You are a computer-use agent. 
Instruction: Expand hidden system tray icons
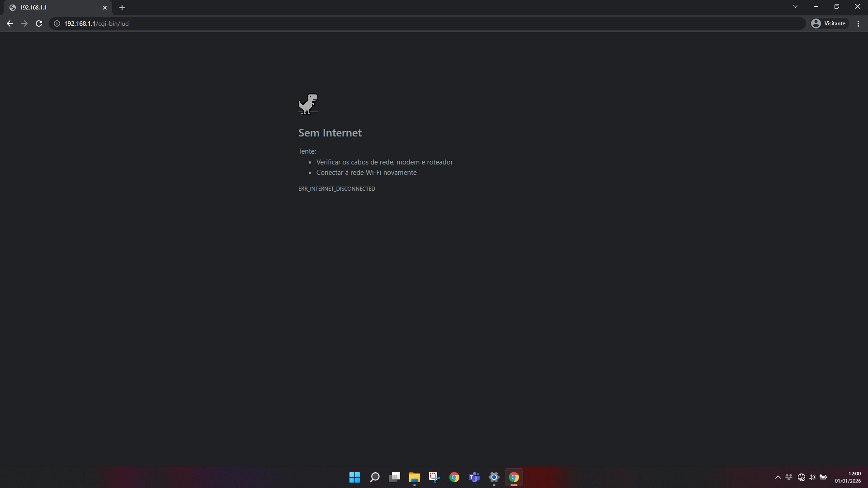778,477
